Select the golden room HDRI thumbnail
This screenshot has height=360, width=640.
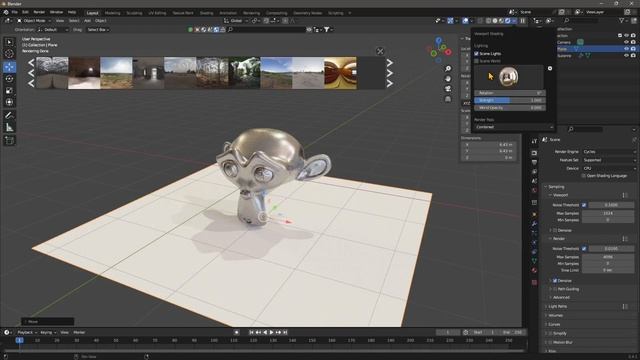click(340, 73)
